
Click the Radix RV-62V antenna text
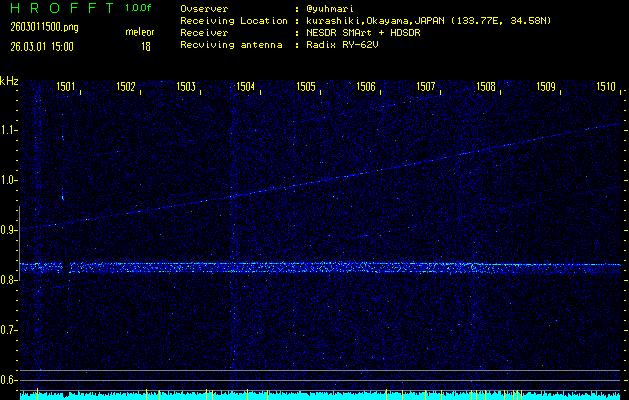tap(347, 46)
